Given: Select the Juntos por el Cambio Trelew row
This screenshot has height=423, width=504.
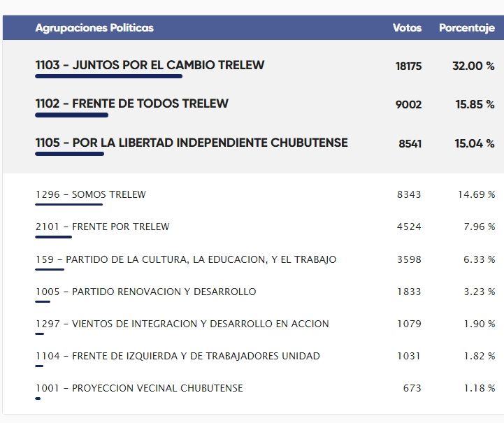Looking at the screenshot, I should [x=150, y=65].
